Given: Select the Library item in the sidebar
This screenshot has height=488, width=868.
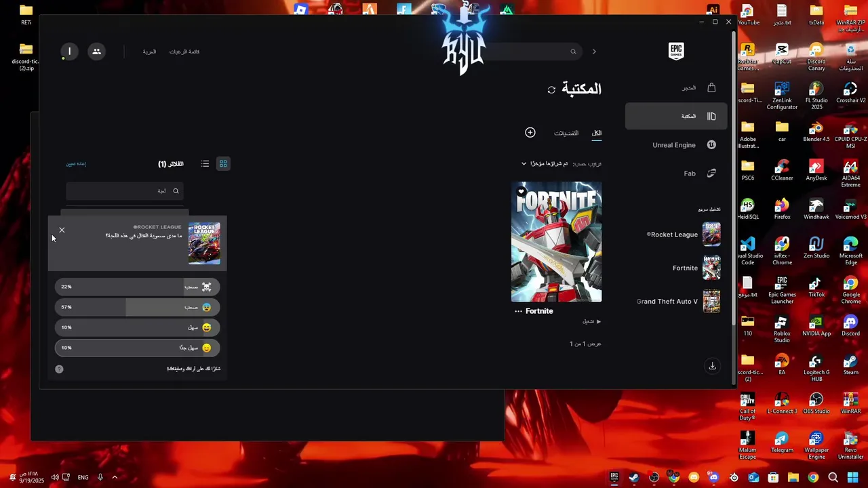Looking at the screenshot, I should 676,116.
